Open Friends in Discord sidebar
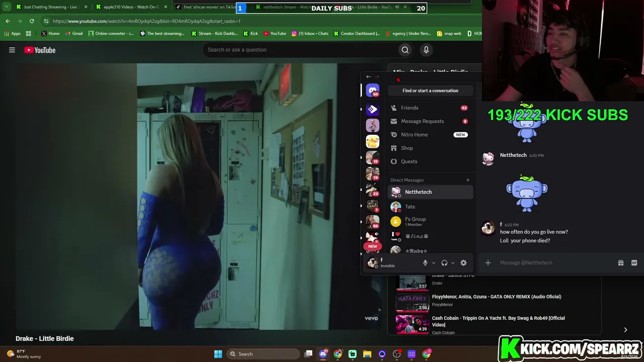This screenshot has height=362, width=644. (x=430, y=108)
